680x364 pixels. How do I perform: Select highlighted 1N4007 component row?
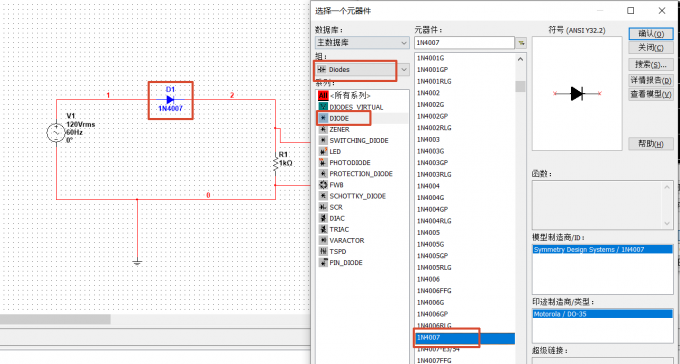point(465,338)
